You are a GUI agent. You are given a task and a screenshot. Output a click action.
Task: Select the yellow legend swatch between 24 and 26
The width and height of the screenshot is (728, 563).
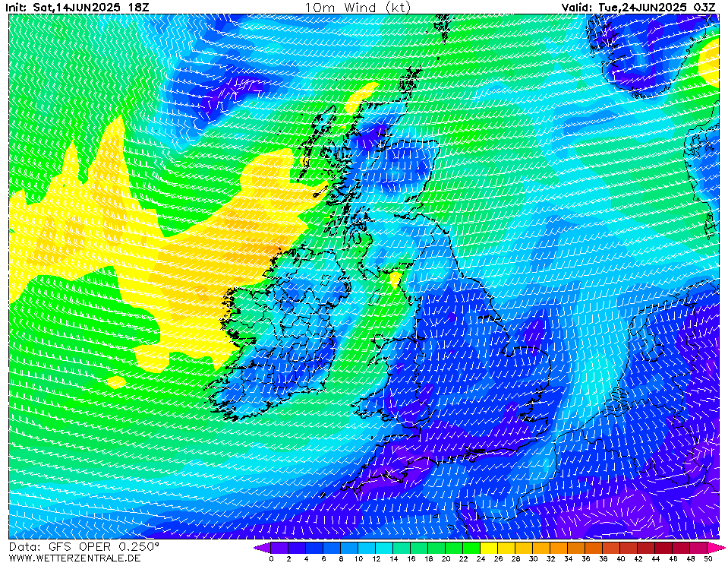490,548
